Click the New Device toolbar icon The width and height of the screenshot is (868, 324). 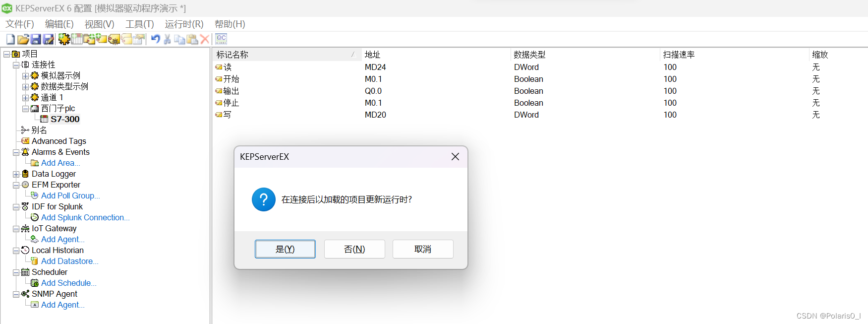tap(77, 39)
